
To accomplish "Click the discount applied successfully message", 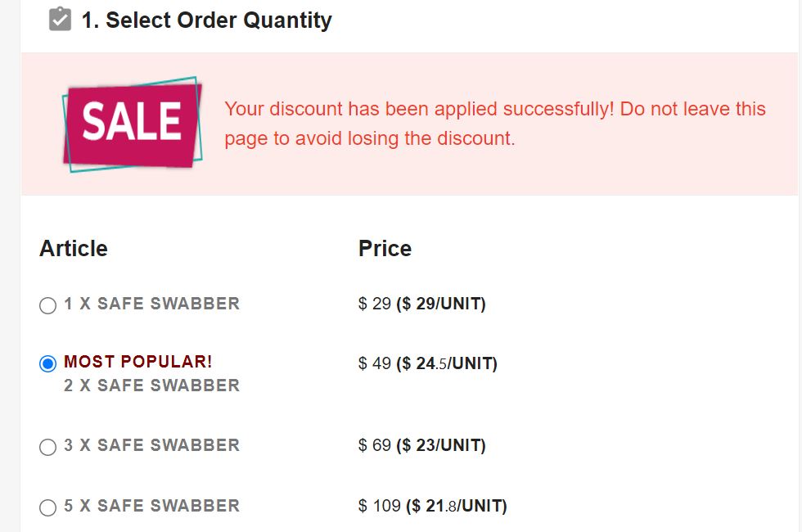I will (x=495, y=124).
